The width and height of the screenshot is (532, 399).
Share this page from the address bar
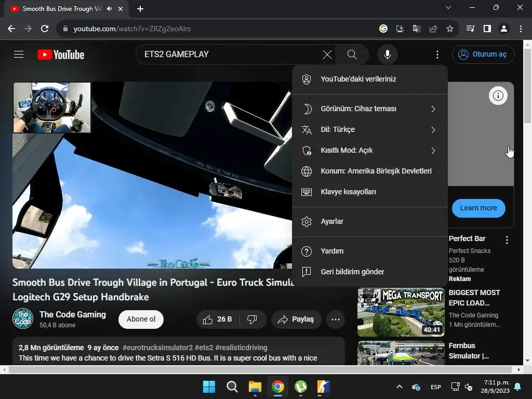pos(433,29)
